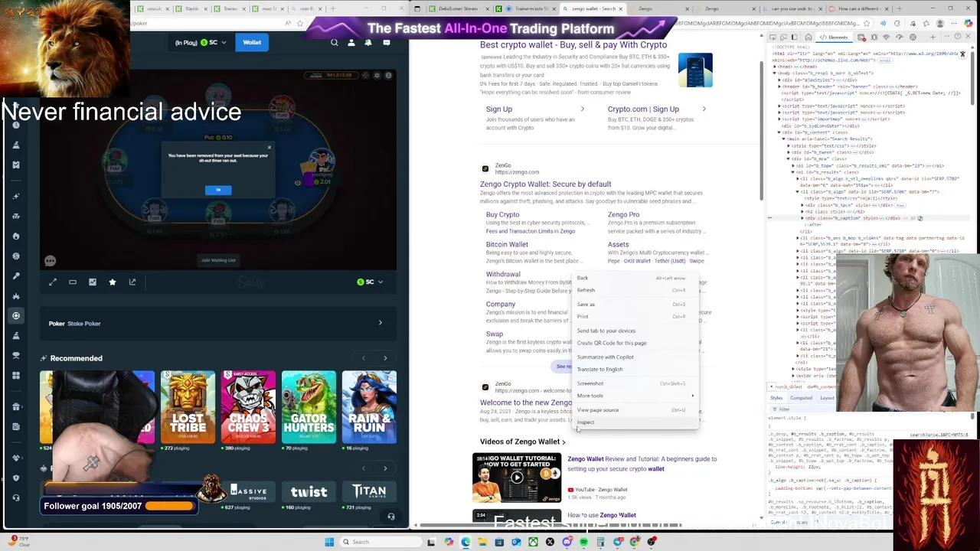Image resolution: width=980 pixels, height=551 pixels.
Task: Click accessibility tree icon in Elements panel
Action: [962, 54]
